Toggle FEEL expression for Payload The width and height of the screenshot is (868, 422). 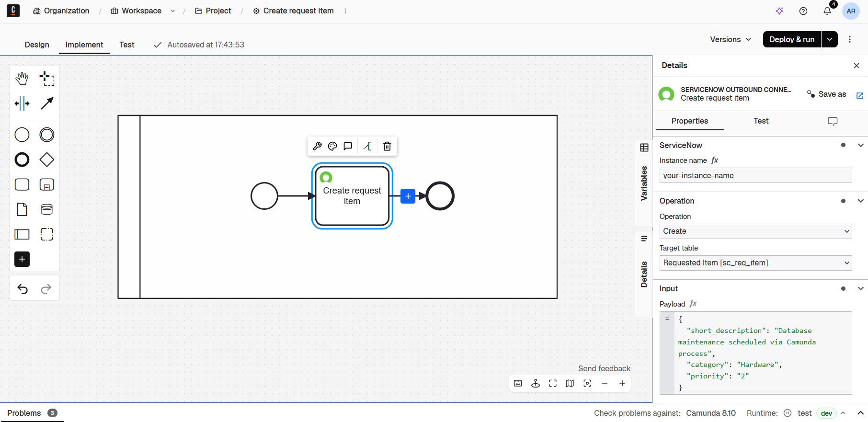(693, 304)
